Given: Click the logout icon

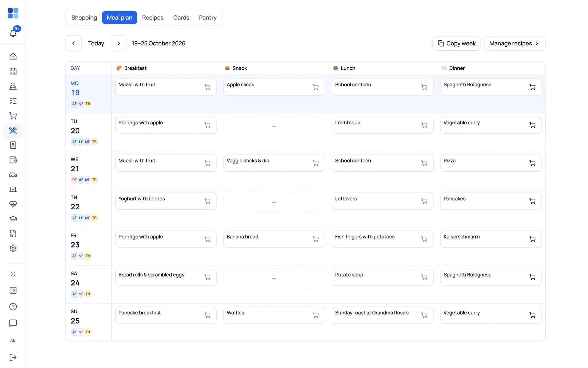Looking at the screenshot, I should pyautogui.click(x=13, y=357).
